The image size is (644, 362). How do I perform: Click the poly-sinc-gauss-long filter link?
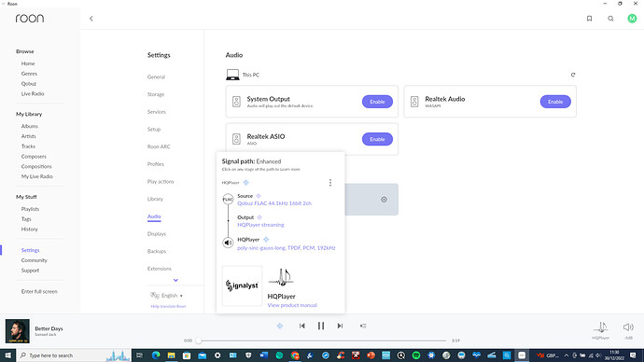tap(287, 248)
